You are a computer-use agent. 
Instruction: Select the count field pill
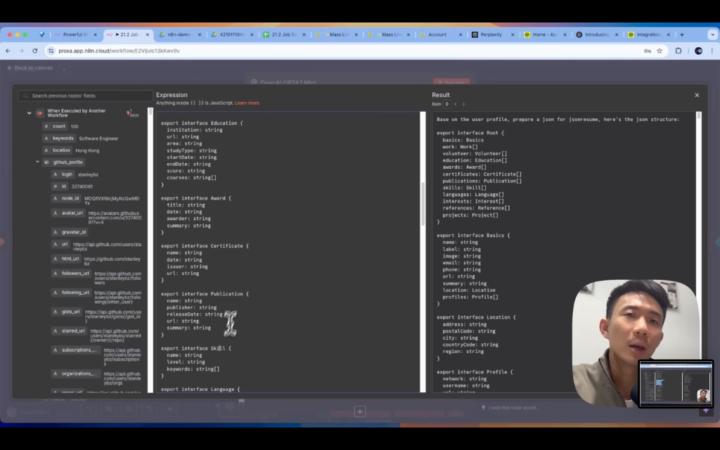(56, 126)
